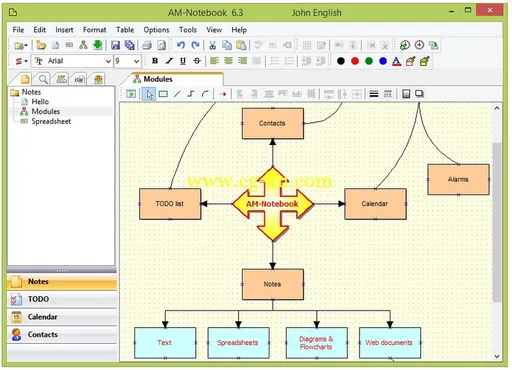Click the line dash style icon

click(388, 94)
